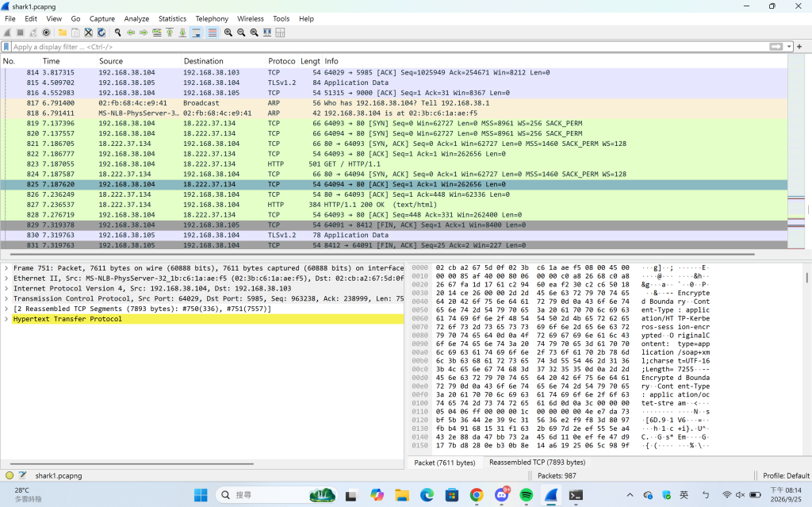812x507 pixels.
Task: Open the Analyze menu
Action: pyautogui.click(x=136, y=19)
